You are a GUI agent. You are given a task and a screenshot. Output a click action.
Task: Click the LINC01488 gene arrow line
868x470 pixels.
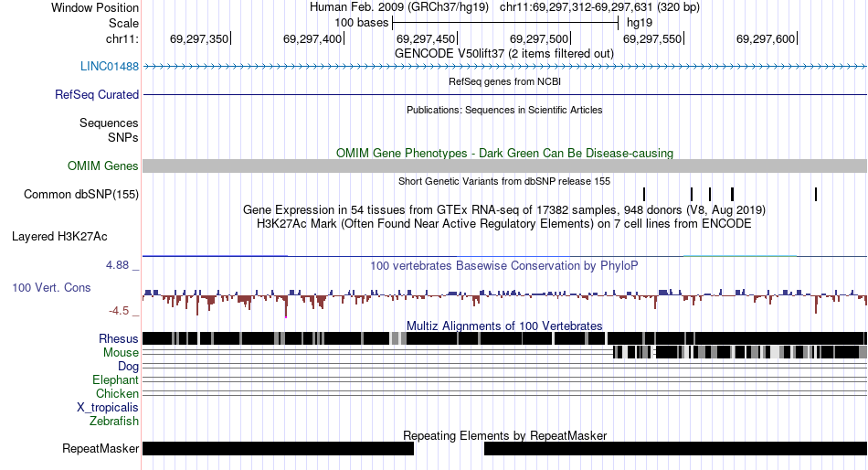(505, 67)
